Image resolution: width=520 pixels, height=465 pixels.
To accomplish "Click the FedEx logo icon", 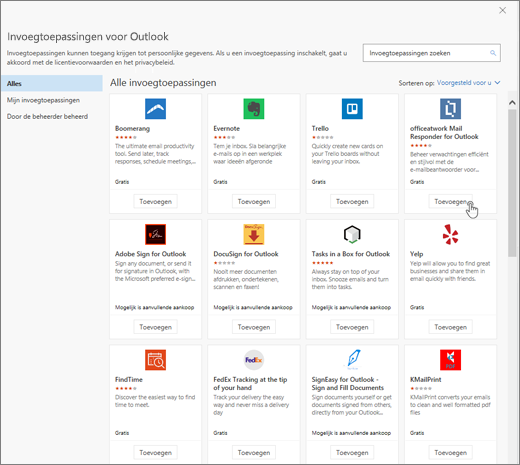I will coord(254,360).
